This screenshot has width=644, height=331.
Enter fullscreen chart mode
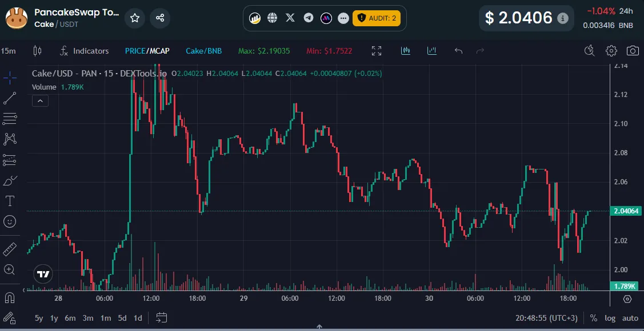coord(376,51)
